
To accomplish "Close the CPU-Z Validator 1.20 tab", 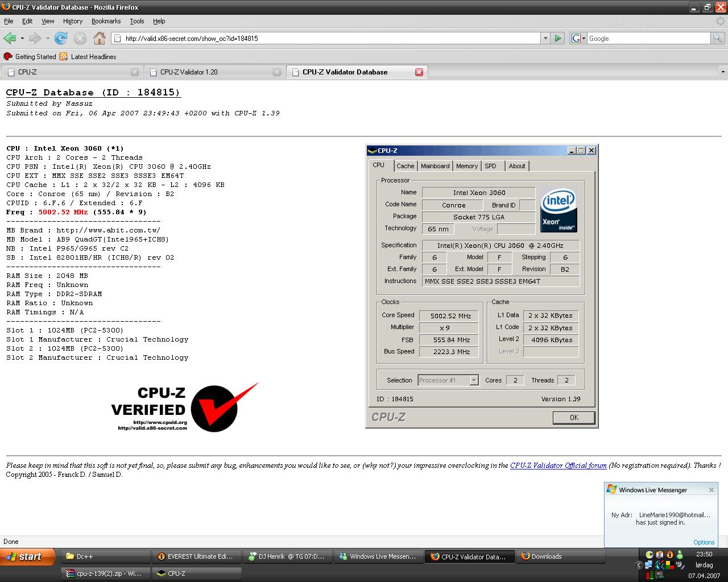I will pyautogui.click(x=277, y=72).
